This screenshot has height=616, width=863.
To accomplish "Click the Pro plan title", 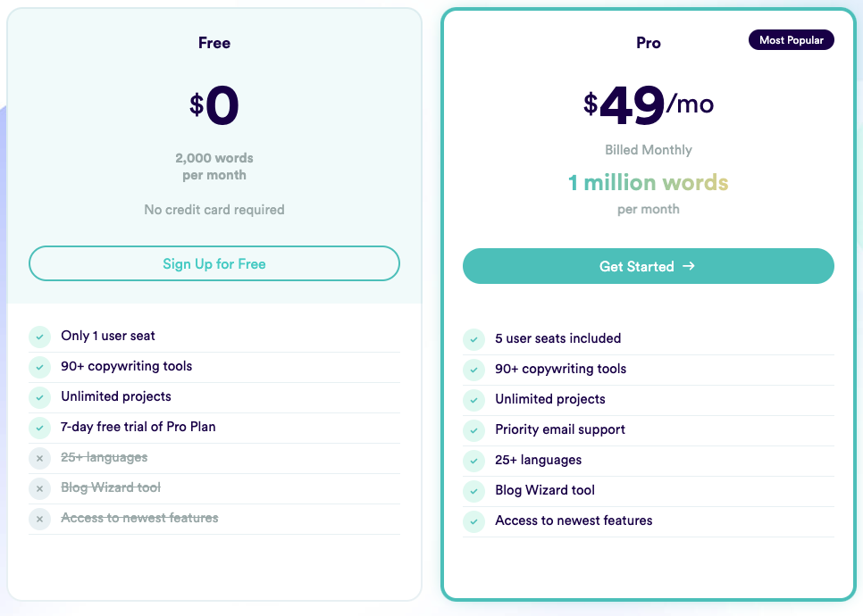I will (649, 43).
